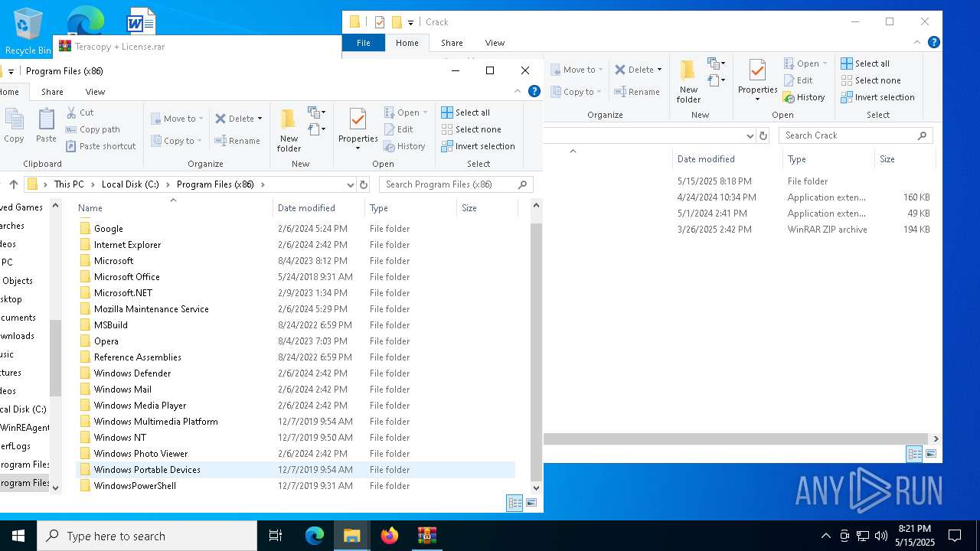Open Microsoft Edge from the taskbar
Image resolution: width=980 pixels, height=551 pixels.
[315, 536]
